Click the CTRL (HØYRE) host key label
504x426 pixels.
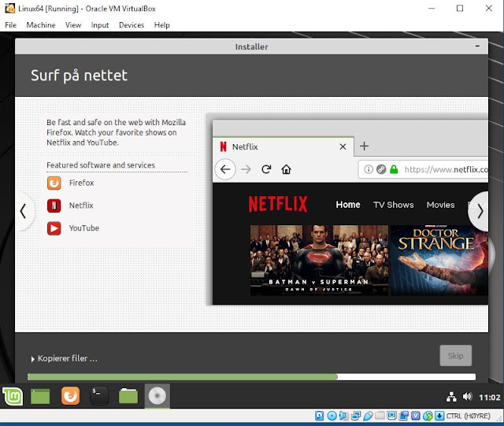pos(468,416)
